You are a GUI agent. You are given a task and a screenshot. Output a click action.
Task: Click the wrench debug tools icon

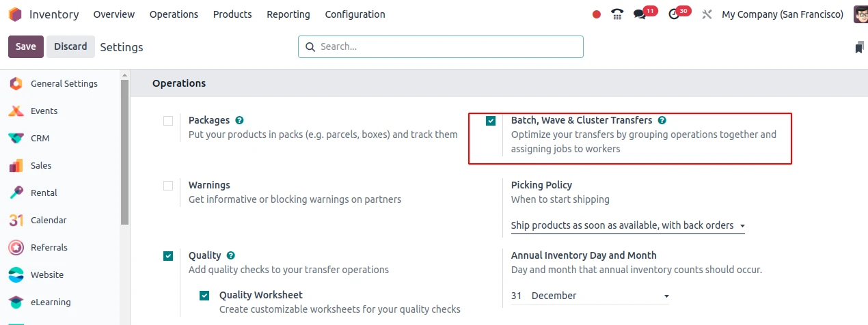(707, 14)
